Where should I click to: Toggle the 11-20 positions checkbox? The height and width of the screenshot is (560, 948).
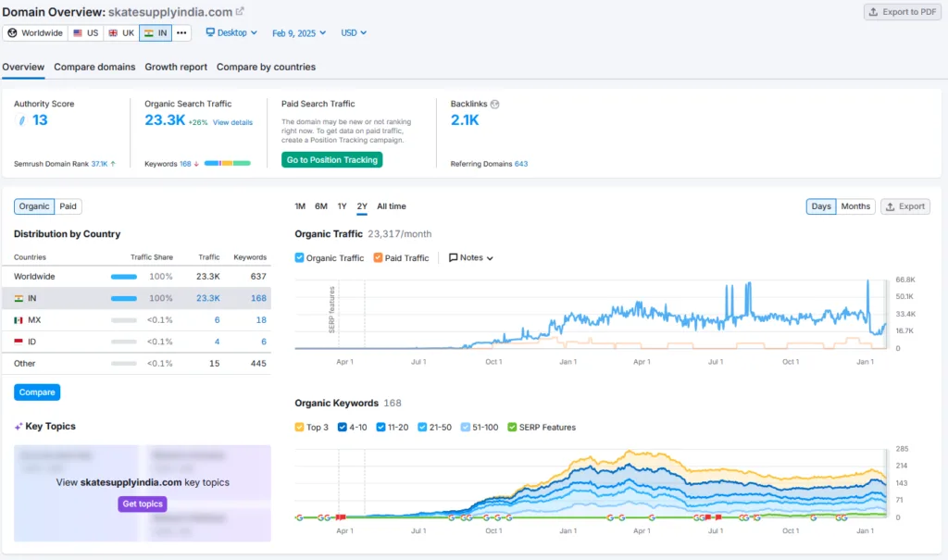tap(380, 427)
